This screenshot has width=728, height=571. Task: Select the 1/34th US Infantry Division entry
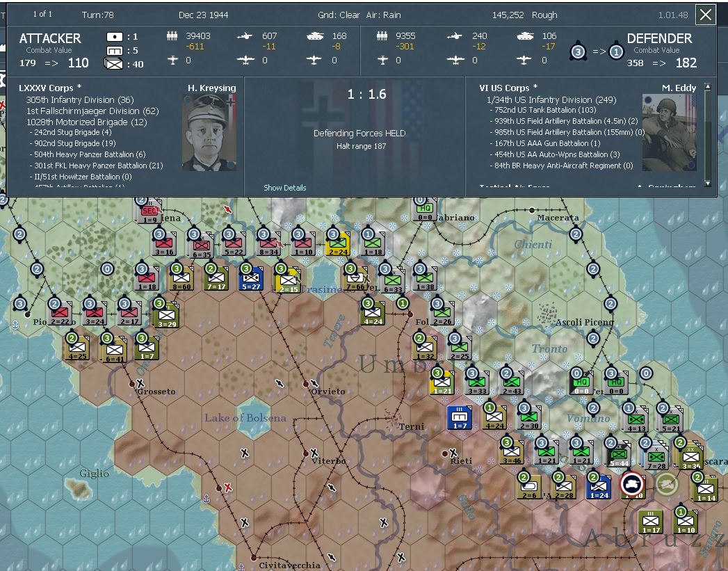pos(551,100)
